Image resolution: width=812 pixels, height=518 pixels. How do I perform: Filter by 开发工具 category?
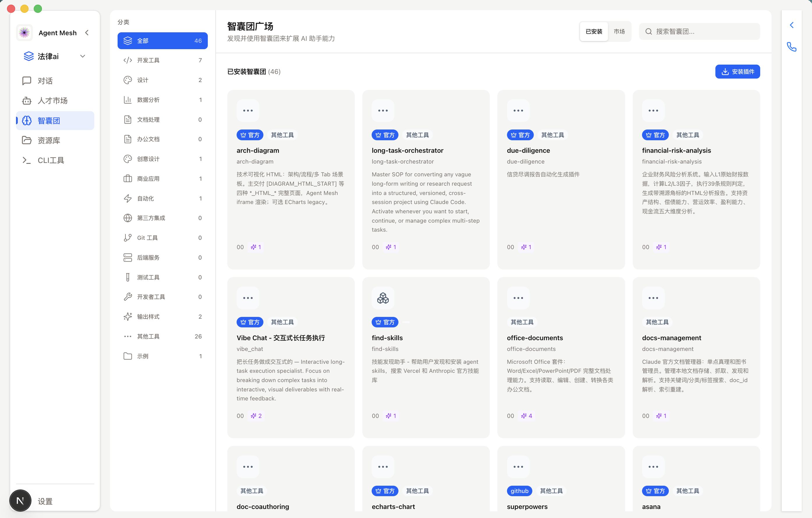pyautogui.click(x=162, y=60)
